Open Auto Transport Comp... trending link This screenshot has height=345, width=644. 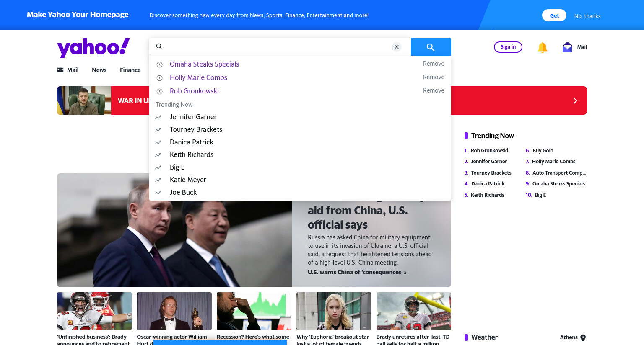click(559, 173)
